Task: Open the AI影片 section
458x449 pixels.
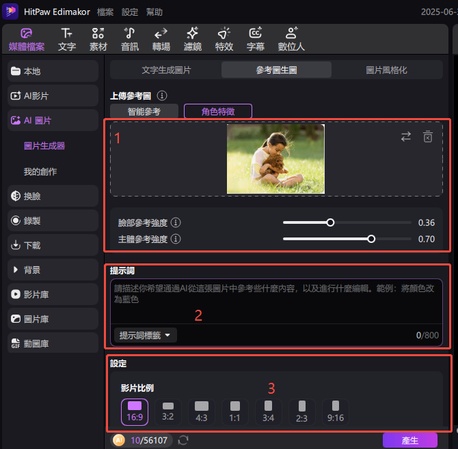Action: pyautogui.click(x=53, y=96)
